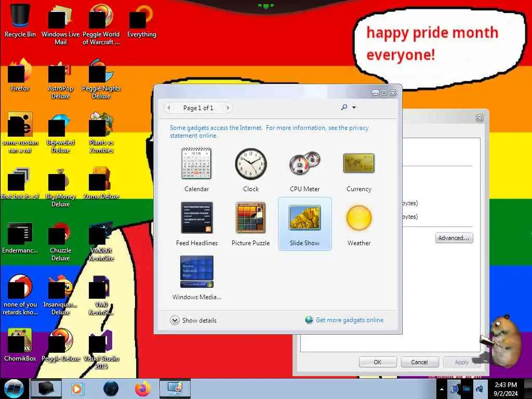This screenshot has width=532, height=399.
Task: Select 'that but its c#' desktop icon
Action: 20,182
